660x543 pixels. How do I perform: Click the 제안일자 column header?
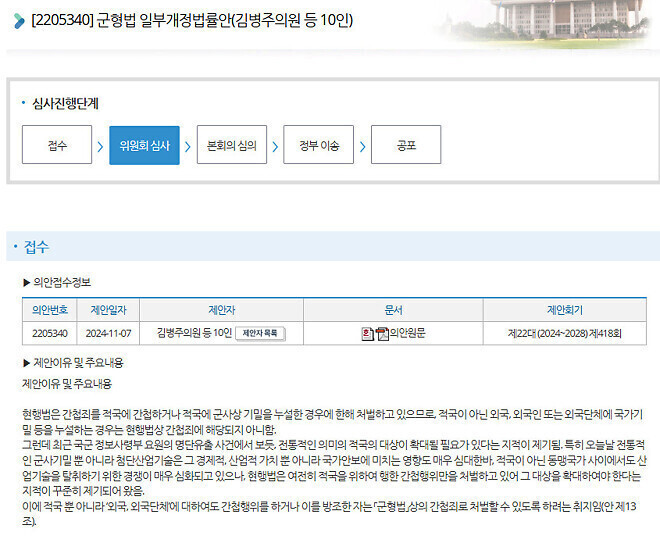pyautogui.click(x=109, y=310)
